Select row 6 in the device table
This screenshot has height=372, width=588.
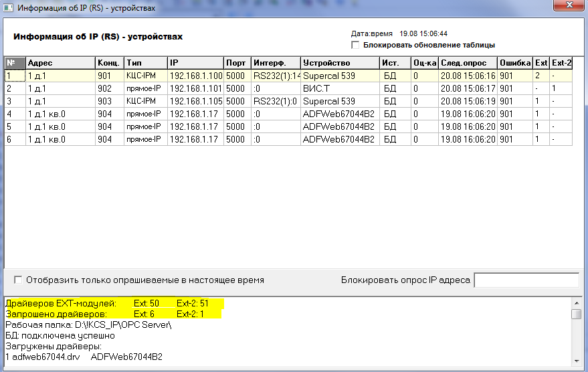[x=201, y=139]
